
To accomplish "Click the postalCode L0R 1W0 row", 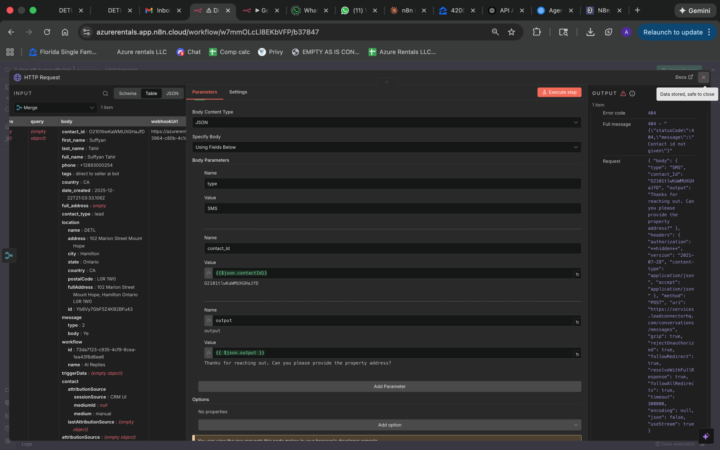I will (x=92, y=279).
